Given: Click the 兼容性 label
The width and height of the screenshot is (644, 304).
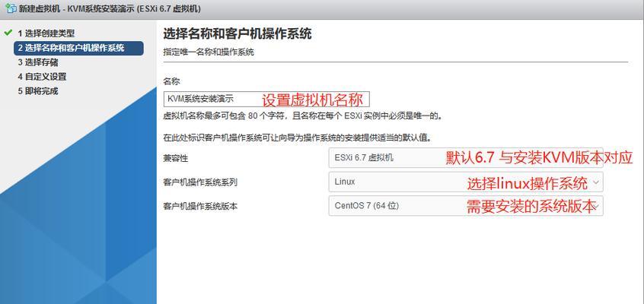Looking at the screenshot, I should pos(176,158).
